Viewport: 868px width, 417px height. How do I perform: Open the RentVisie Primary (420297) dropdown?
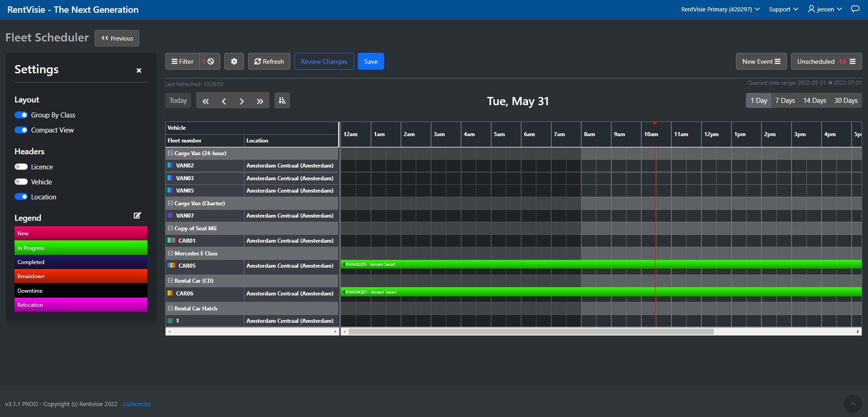719,9
